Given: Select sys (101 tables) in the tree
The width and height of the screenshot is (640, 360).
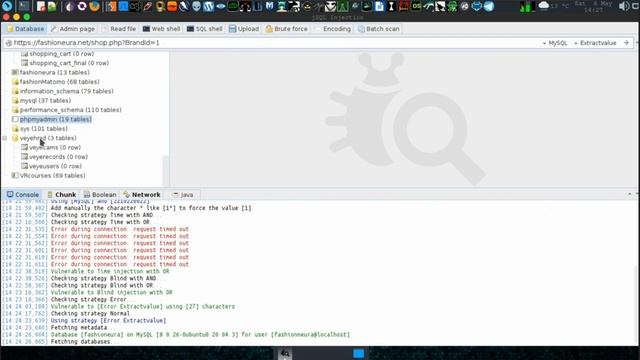Looking at the screenshot, I should tap(44, 129).
